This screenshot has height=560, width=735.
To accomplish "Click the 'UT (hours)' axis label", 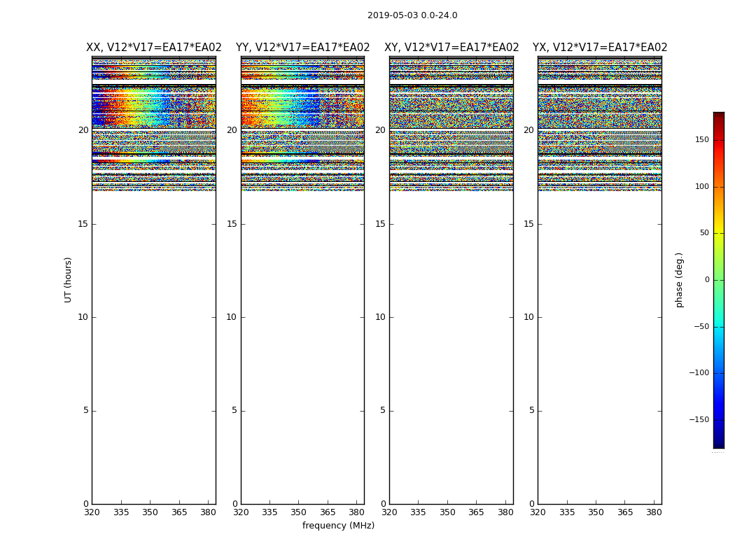I will (68, 280).
